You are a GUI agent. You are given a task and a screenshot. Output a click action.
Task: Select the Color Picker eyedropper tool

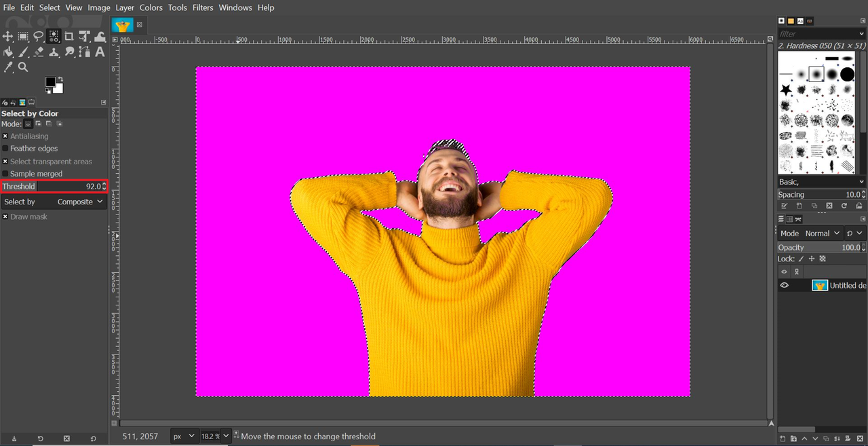(x=8, y=67)
